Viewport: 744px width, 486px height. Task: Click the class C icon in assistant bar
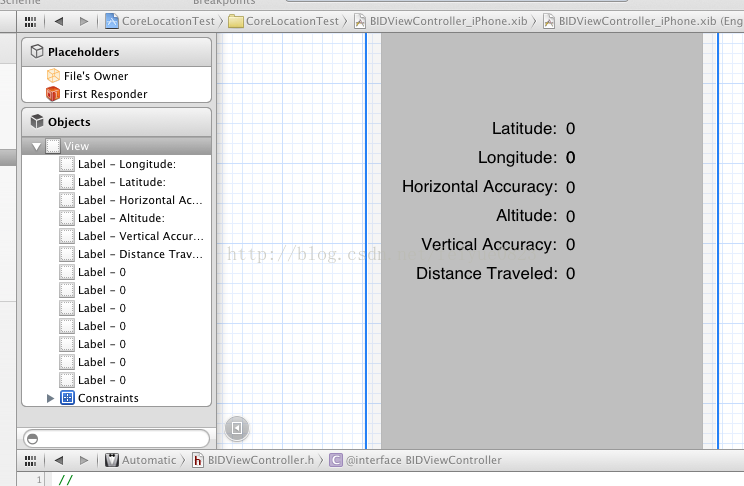[336, 460]
